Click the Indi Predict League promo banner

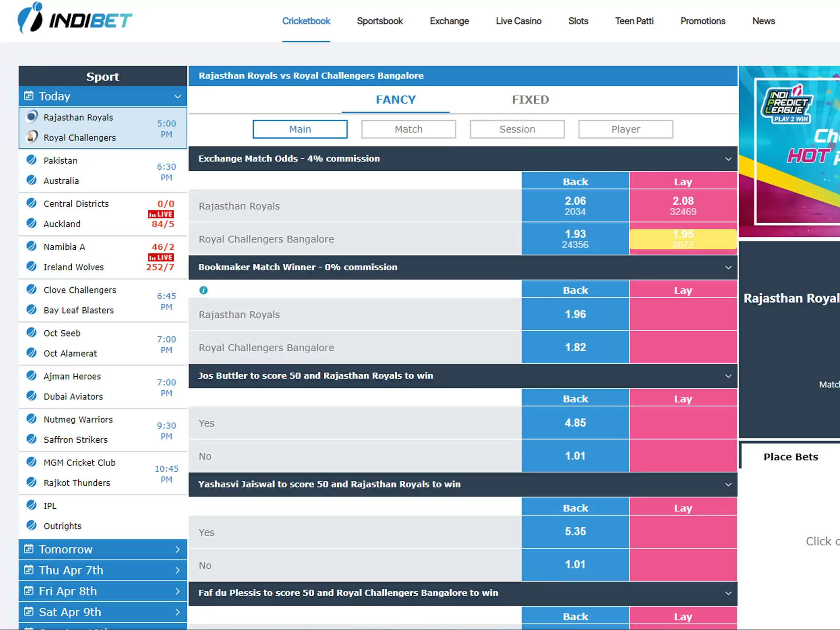coord(790,151)
